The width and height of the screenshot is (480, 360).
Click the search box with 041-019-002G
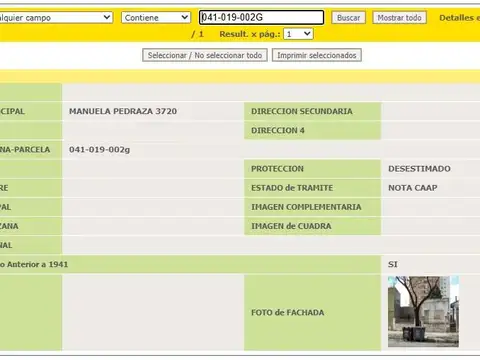[261, 17]
